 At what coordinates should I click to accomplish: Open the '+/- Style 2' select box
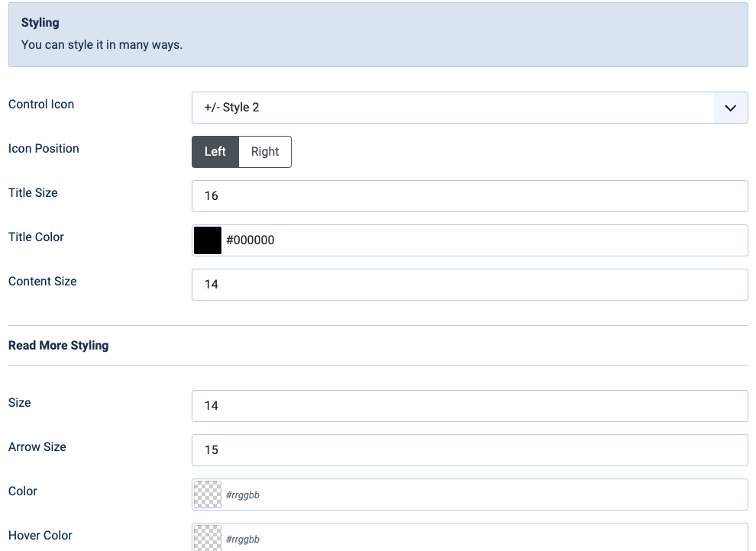452,108
